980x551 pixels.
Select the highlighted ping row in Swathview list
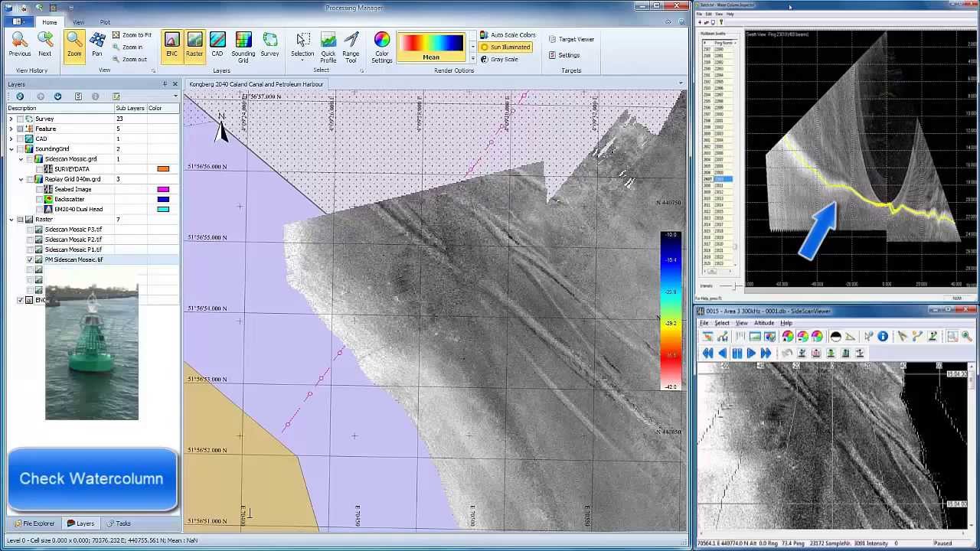pyautogui.click(x=717, y=179)
